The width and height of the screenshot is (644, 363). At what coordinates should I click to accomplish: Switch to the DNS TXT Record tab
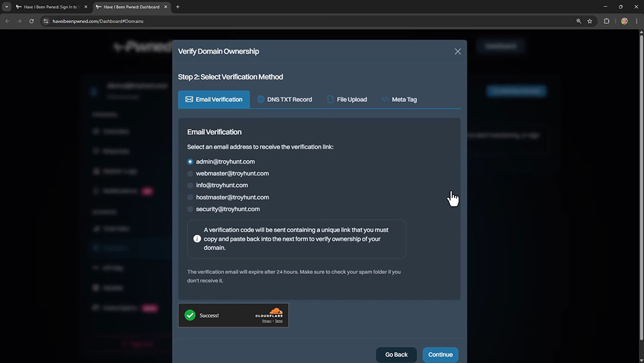[x=284, y=100]
